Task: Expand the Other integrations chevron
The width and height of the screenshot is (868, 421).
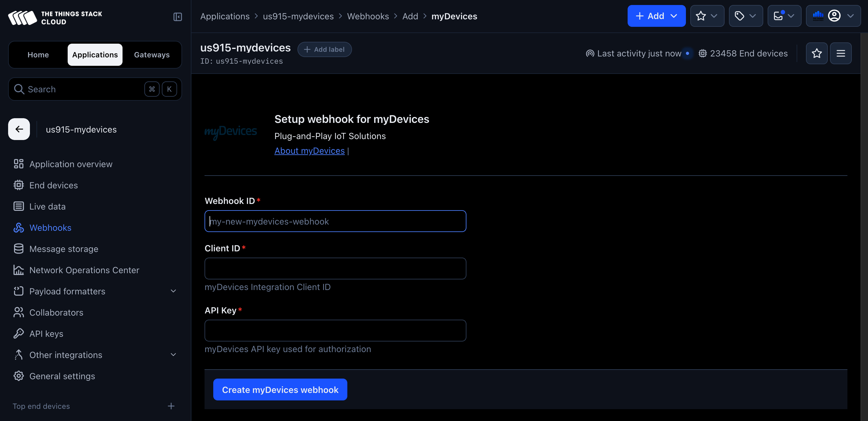Action: click(173, 355)
